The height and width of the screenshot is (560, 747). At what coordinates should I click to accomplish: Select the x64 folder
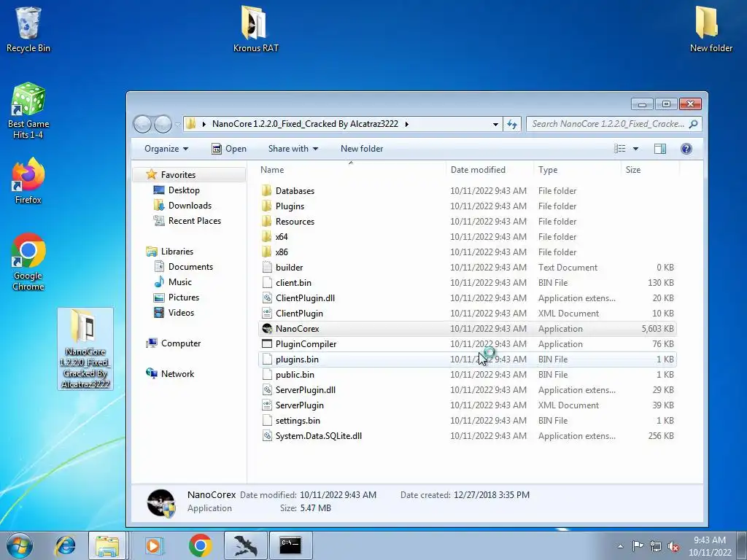468,237
